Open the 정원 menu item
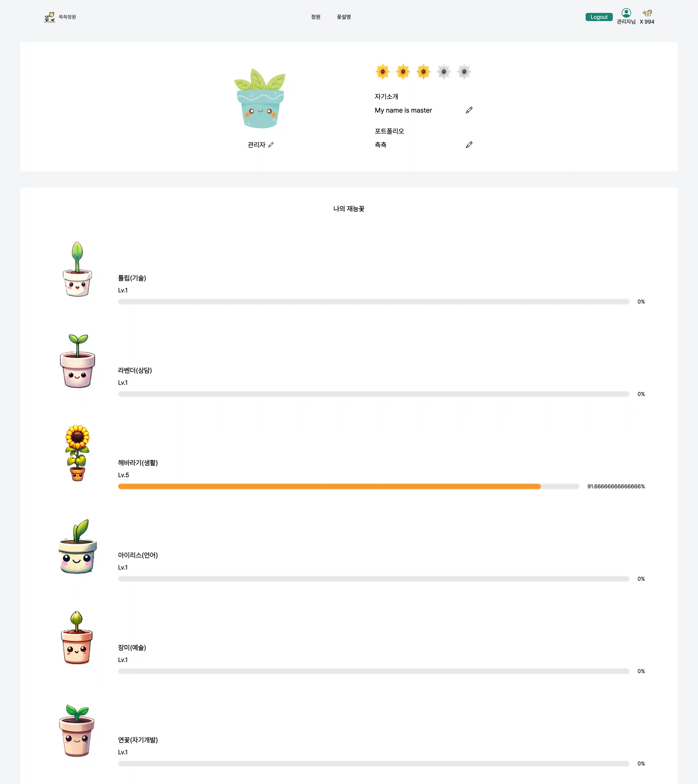 click(x=316, y=17)
